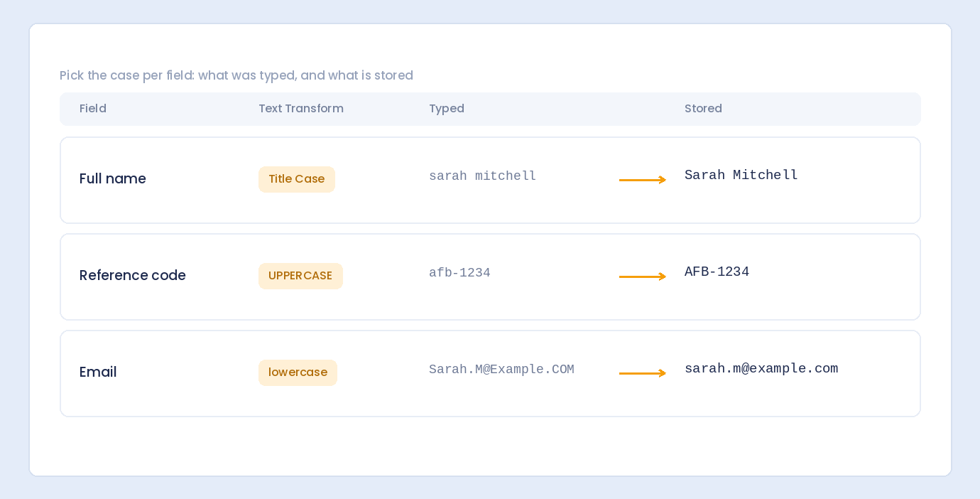Click typed value 'sarah mitchell'
This screenshot has width=980, height=499.
pyautogui.click(x=483, y=176)
